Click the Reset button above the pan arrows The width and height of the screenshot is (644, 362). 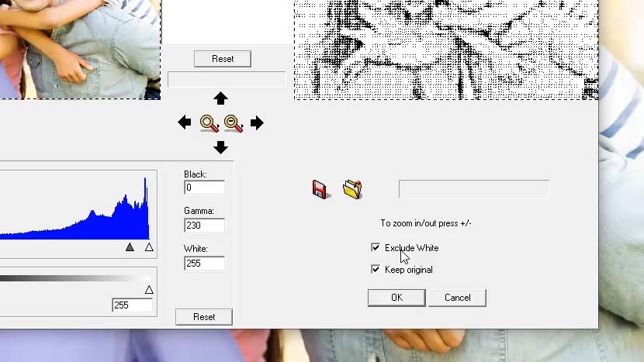[223, 59]
